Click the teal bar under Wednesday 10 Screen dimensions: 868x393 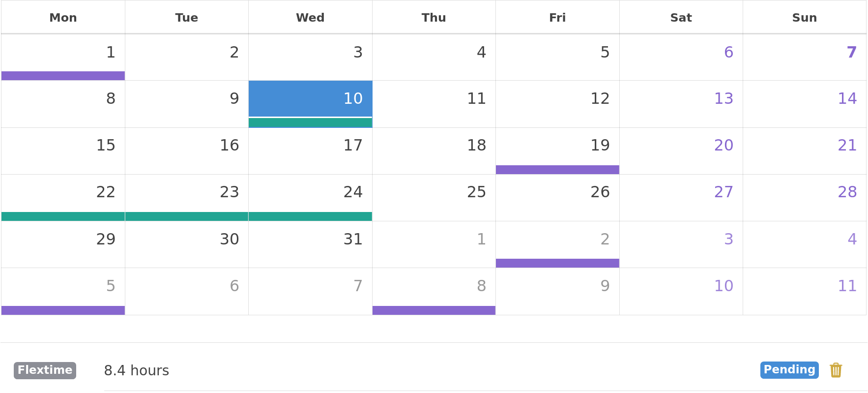point(310,123)
